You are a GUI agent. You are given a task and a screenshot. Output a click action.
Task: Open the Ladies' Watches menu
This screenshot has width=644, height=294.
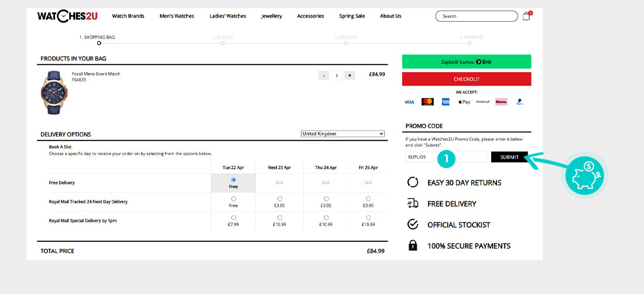point(228,16)
